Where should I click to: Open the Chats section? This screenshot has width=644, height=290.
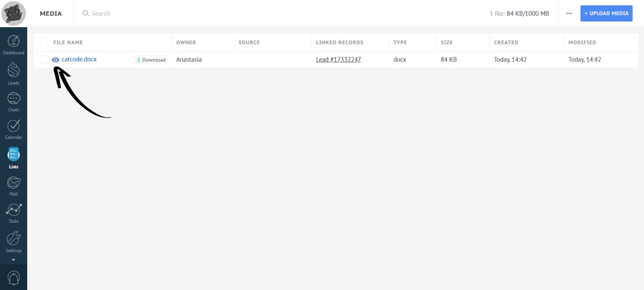pos(14,102)
